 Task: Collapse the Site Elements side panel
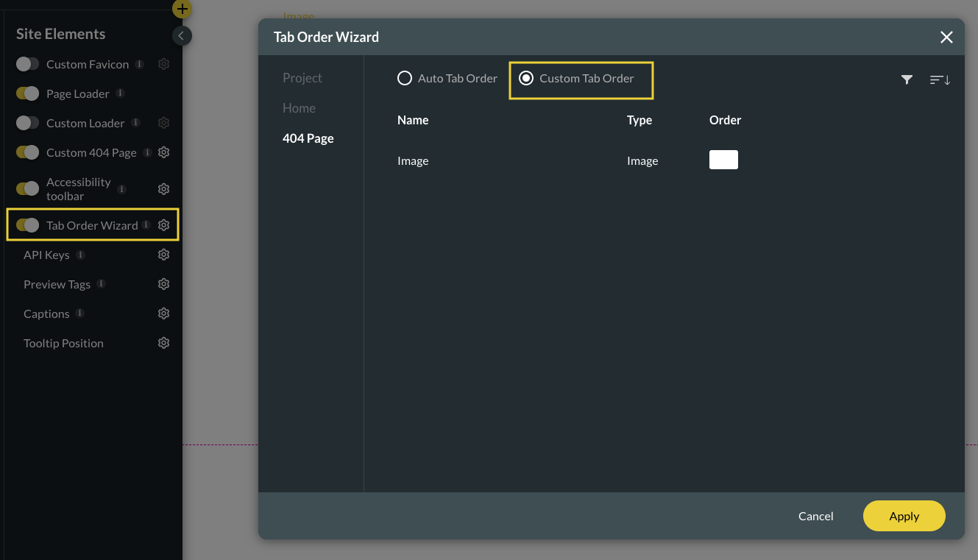coord(181,35)
